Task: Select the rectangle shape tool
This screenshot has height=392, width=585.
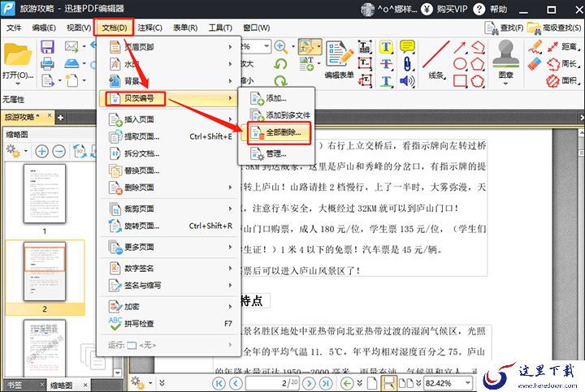Action: pos(460,80)
